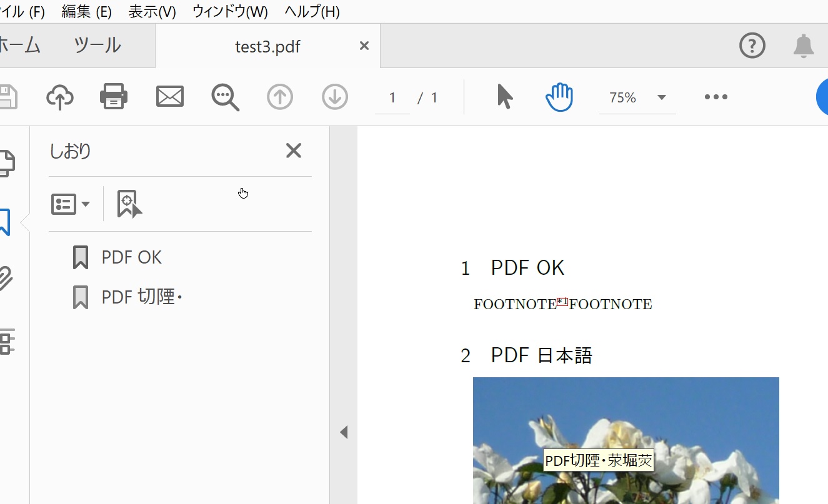Screen dimensions: 828x504
Task: Switch to the selection arrow tool
Action: coord(505,97)
